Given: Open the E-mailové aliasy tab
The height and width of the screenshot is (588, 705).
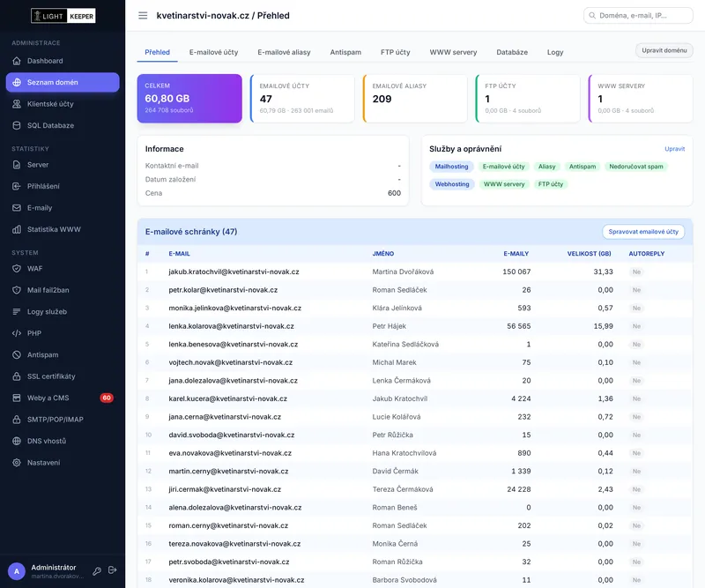Looking at the screenshot, I should [x=284, y=52].
